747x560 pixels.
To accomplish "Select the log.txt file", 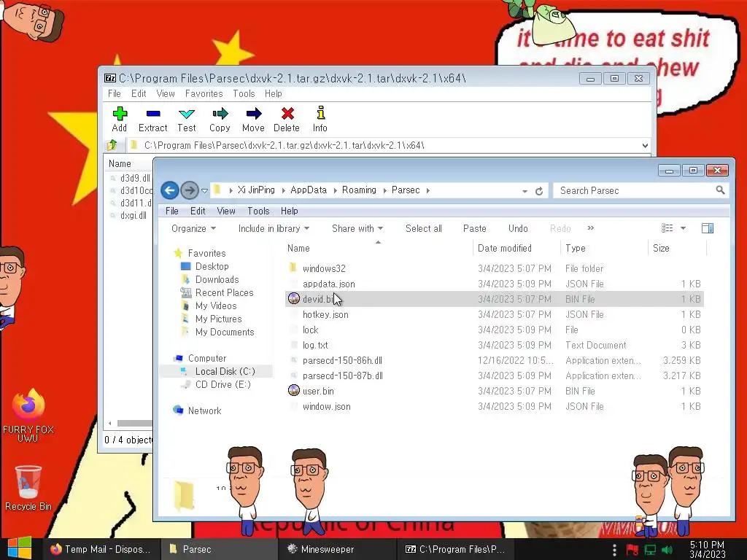I will point(315,345).
